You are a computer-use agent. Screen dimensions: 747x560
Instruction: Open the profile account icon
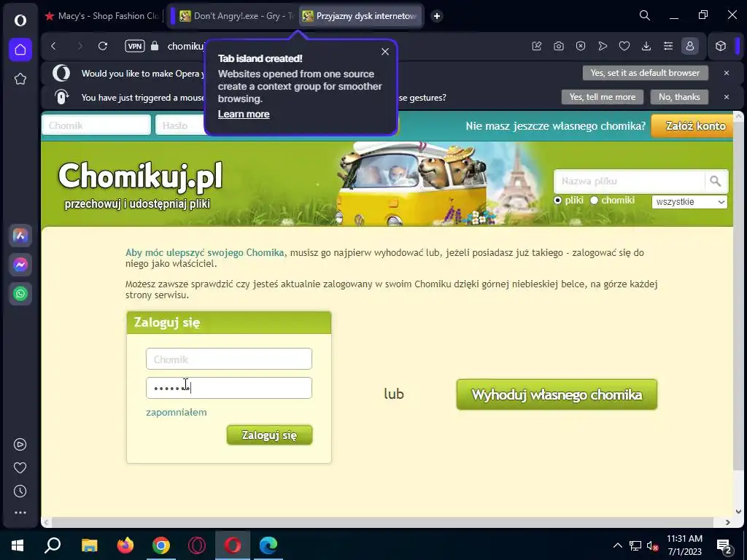click(x=690, y=46)
